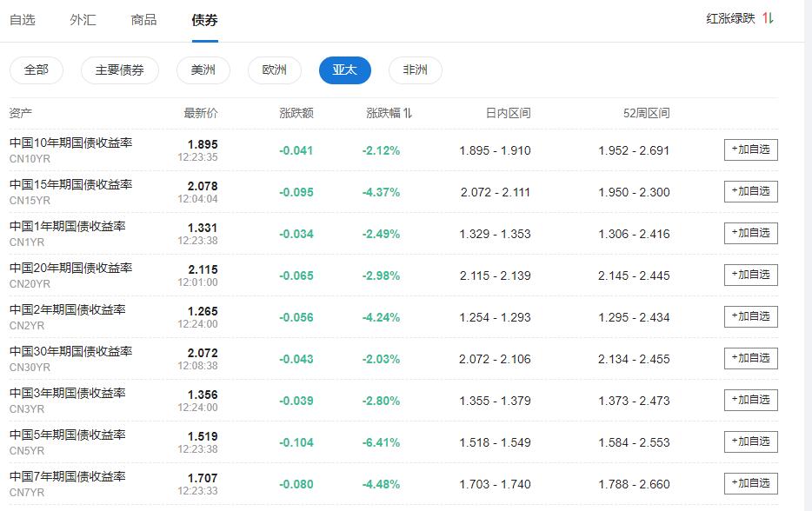Image resolution: width=812 pixels, height=511 pixels.
Task: Open the 外汇 tab
Action: (83, 19)
